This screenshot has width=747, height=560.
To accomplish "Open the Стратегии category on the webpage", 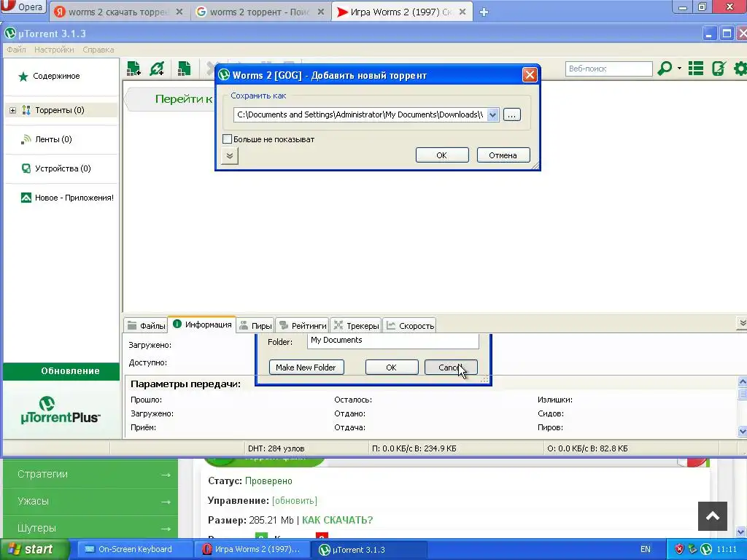I will (x=91, y=474).
